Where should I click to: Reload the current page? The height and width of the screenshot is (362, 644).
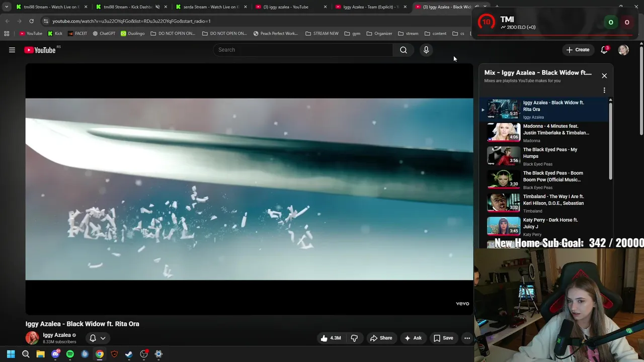pos(31,21)
